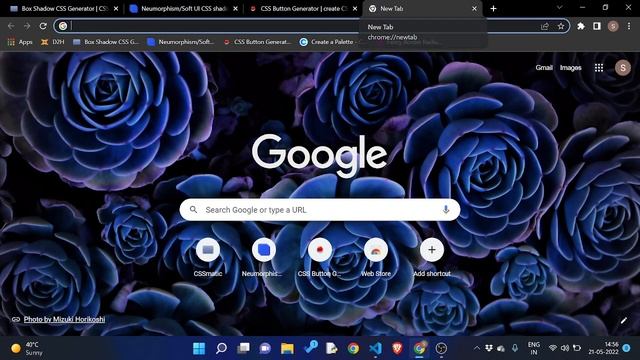The width and height of the screenshot is (640, 360).
Task: Switch to the Neumorphism/Soft UI CSS tab
Action: click(x=183, y=9)
